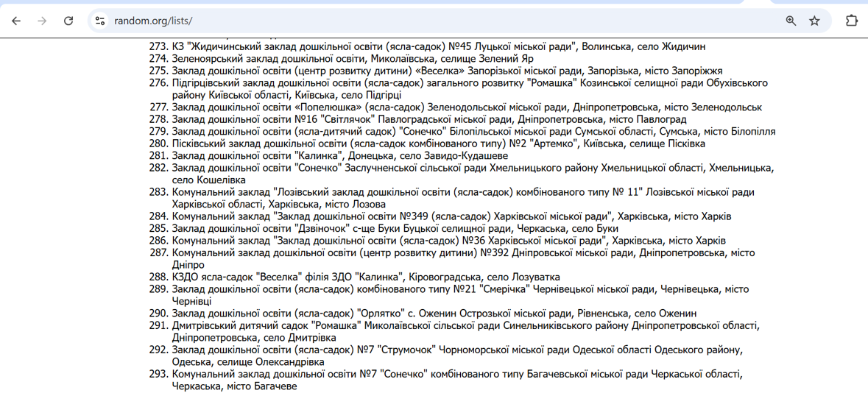Open the browser extensions puzzle icon
This screenshot has height=393, width=868.
pyautogui.click(x=851, y=21)
